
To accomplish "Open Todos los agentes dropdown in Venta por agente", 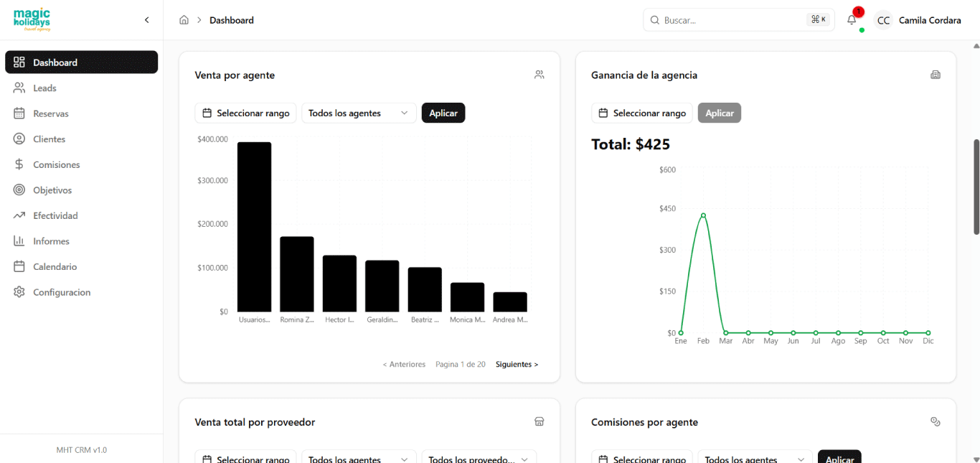I will click(359, 113).
